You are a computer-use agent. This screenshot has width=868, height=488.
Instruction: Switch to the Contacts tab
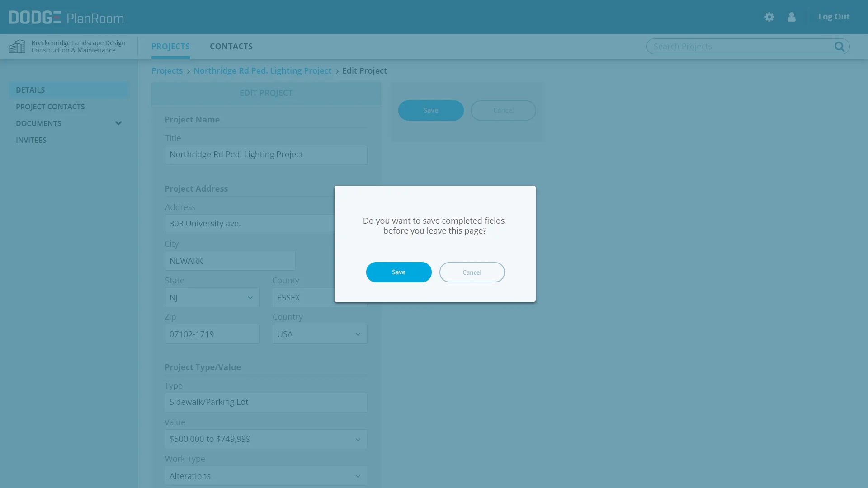pos(231,46)
